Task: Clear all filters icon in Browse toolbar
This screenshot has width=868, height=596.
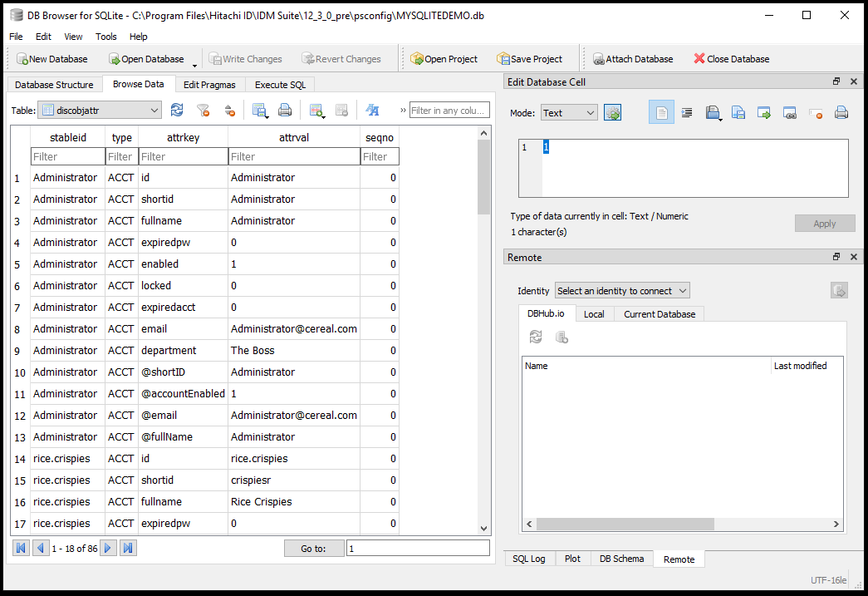Action: tap(203, 110)
